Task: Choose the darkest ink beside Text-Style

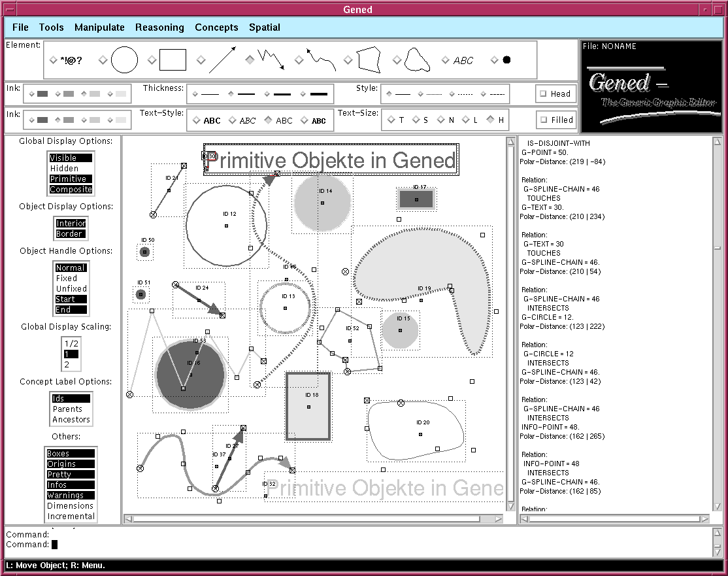Action: pos(39,120)
